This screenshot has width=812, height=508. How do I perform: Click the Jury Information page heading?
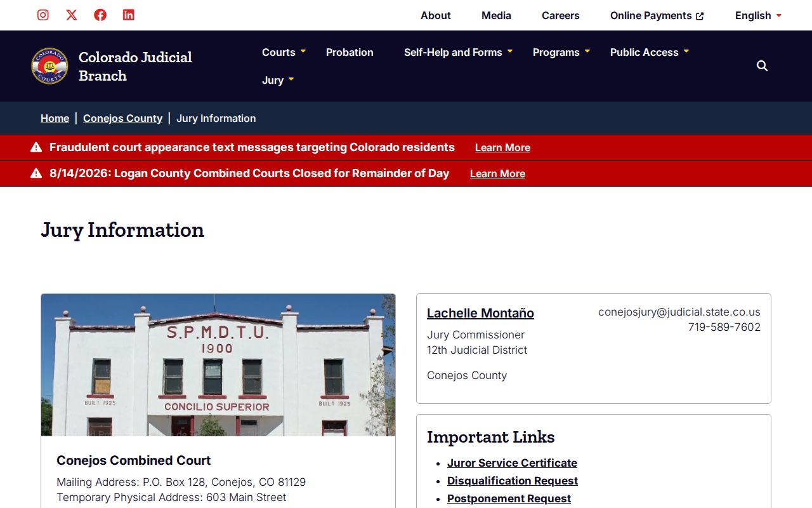pyautogui.click(x=122, y=230)
